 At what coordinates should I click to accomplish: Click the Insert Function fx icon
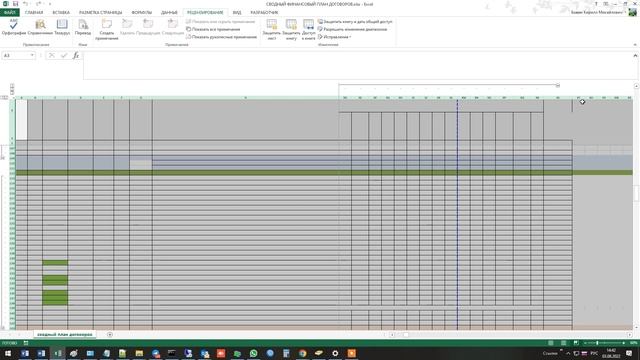click(76, 56)
